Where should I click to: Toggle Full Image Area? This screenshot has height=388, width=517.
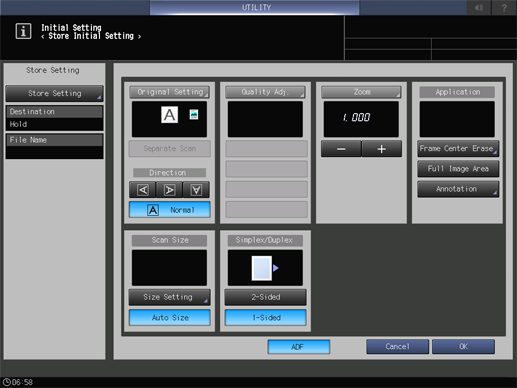(x=458, y=169)
